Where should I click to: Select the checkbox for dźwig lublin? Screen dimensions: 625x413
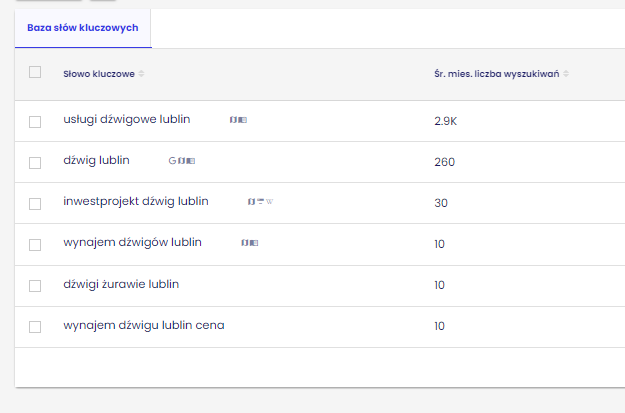35,162
